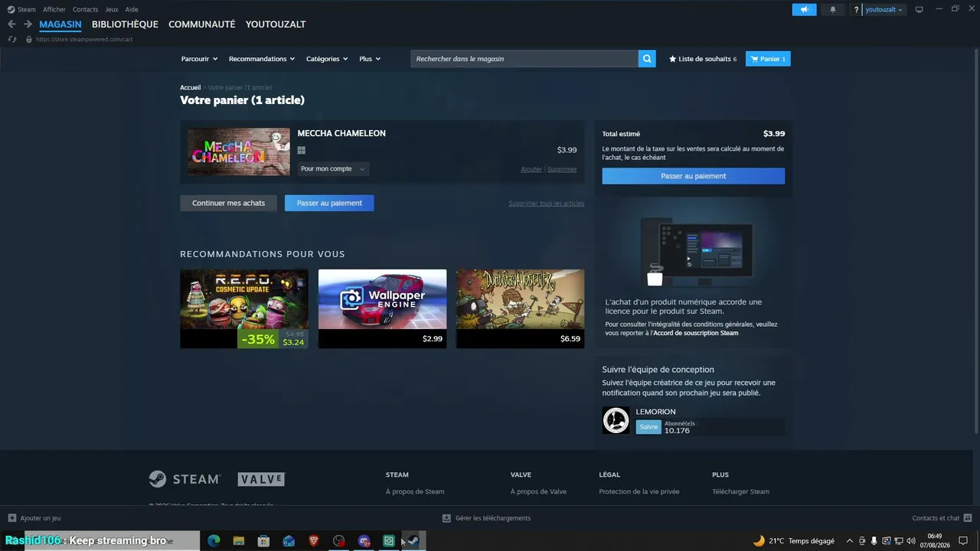This screenshot has height=551, width=980.
Task: Follow LEMORION with the Suivre button
Action: pyautogui.click(x=648, y=427)
